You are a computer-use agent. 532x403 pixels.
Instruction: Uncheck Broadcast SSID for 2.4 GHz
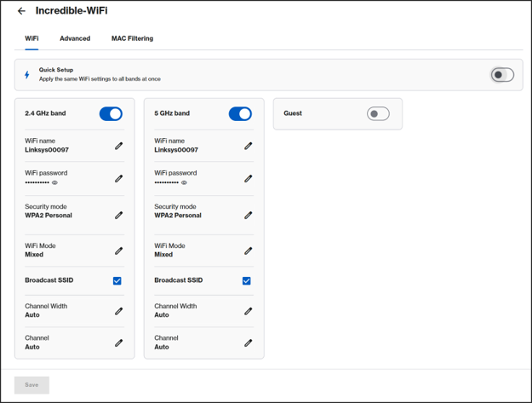click(117, 281)
